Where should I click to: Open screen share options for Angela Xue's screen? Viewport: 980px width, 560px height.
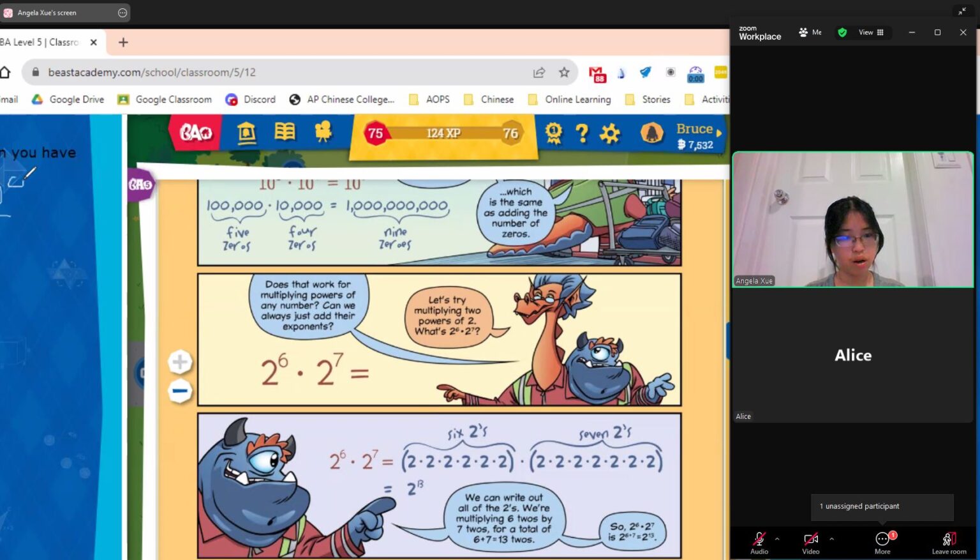coord(122,13)
